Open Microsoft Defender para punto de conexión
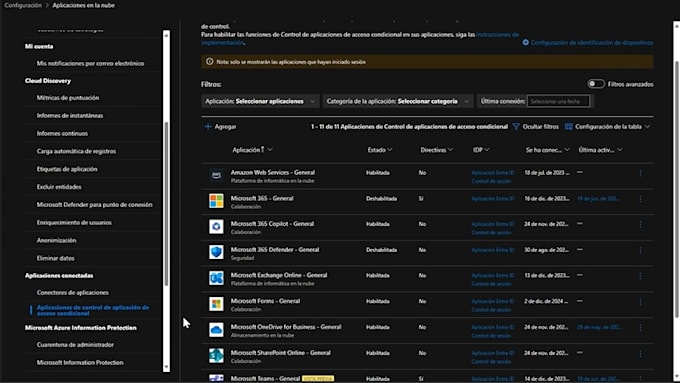680x383 pixels. pos(95,205)
